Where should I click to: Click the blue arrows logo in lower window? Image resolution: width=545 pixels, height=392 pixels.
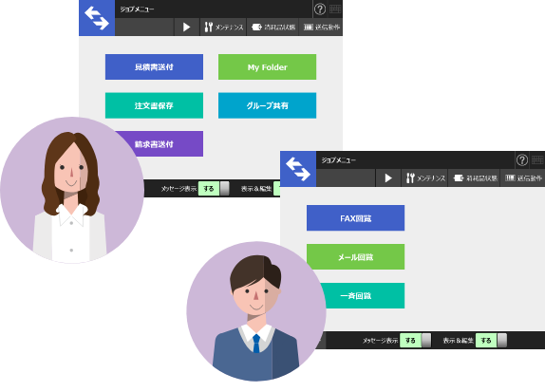(x=298, y=169)
